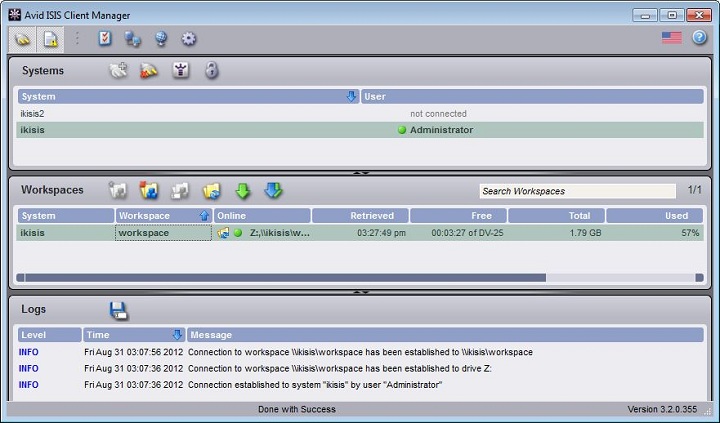Click the Retrieved column header
The height and width of the screenshot is (423, 720).
pos(360,215)
